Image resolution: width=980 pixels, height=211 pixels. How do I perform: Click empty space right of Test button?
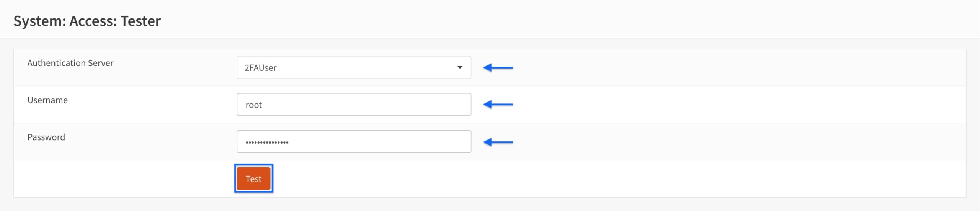(x=574, y=178)
